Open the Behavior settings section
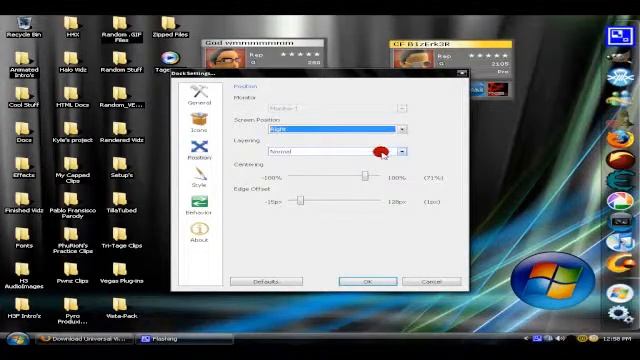Screen dimensions: 640x360 click(x=199, y=205)
